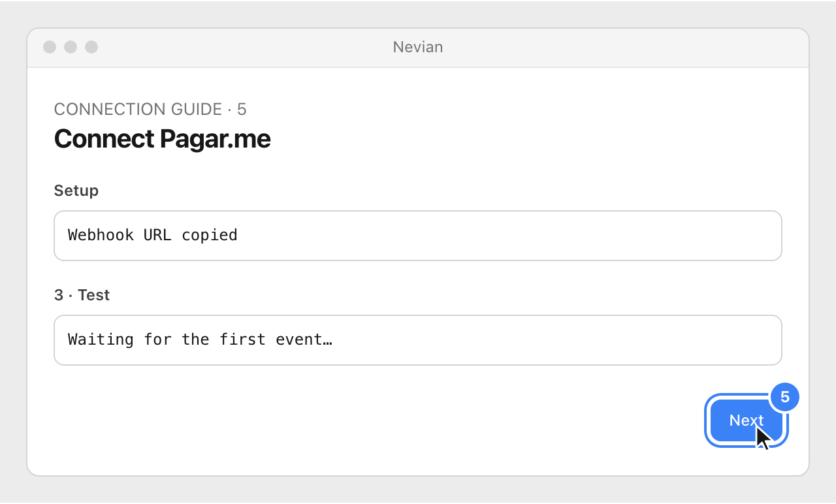Screen dimensions: 836x504
Task: Maximize the Nevian window
Action: [91, 47]
